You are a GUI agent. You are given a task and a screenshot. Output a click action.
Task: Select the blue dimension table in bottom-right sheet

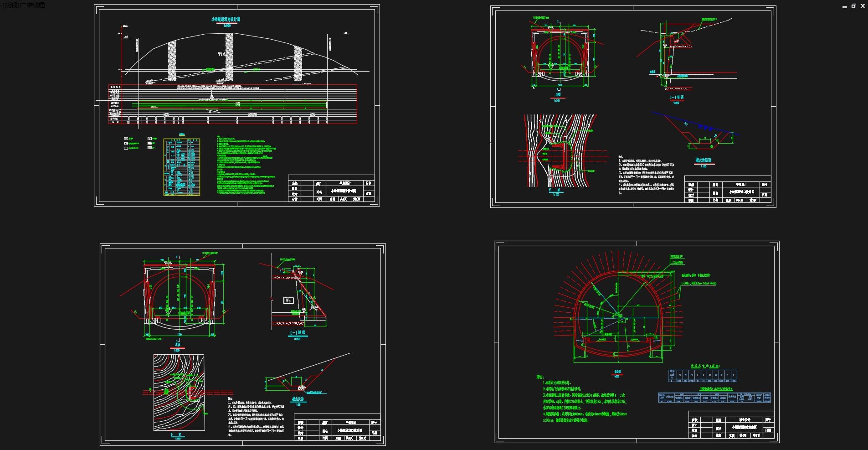tap(702, 376)
